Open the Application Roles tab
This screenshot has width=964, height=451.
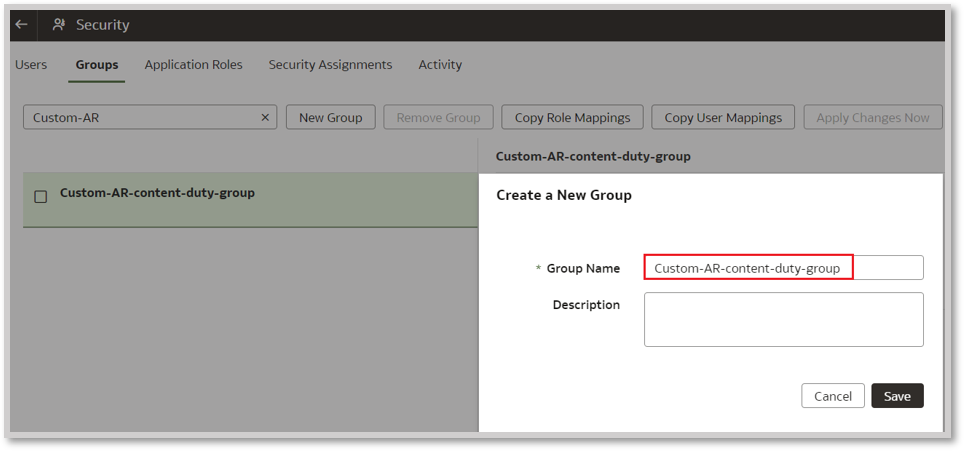(193, 65)
